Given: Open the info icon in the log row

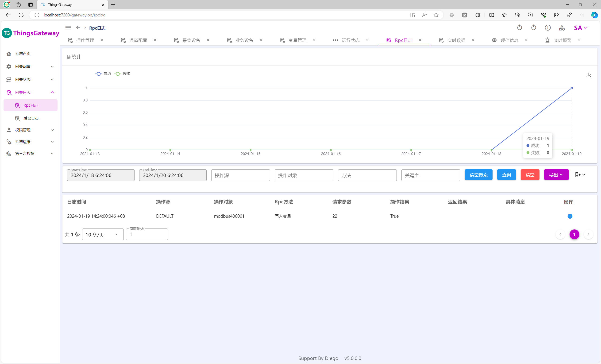Looking at the screenshot, I should [570, 216].
